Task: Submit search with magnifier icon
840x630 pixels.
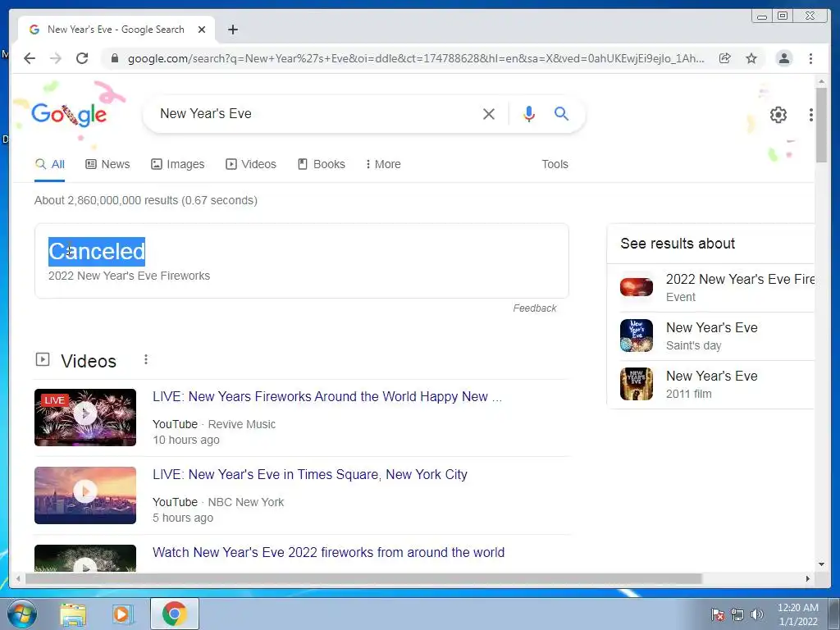Action: 561,113
